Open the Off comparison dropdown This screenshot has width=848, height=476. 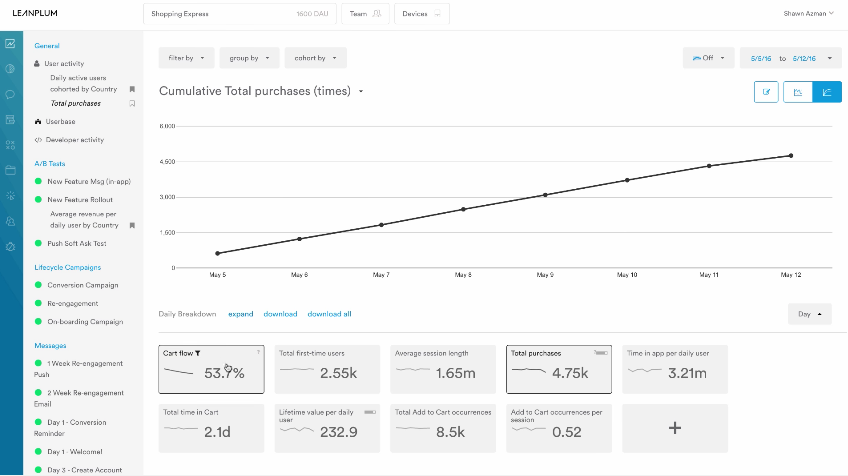(708, 58)
